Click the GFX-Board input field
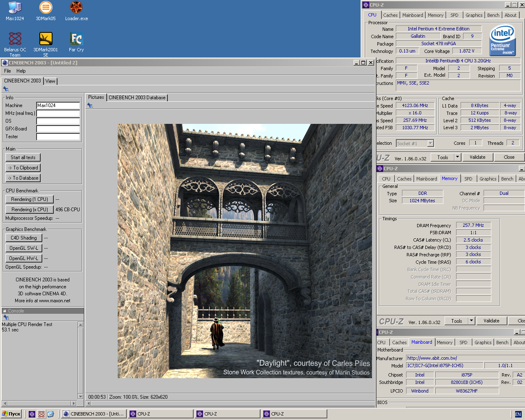The image size is (525, 420). pos(58,129)
